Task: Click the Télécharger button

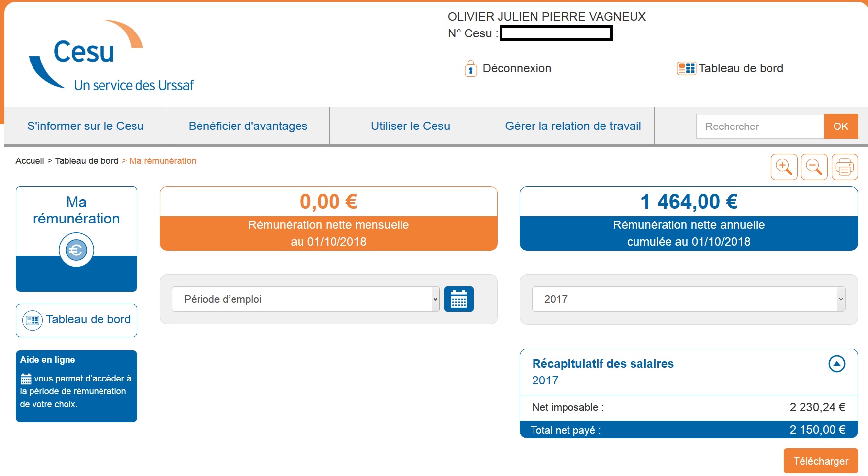Action: pyautogui.click(x=820, y=461)
